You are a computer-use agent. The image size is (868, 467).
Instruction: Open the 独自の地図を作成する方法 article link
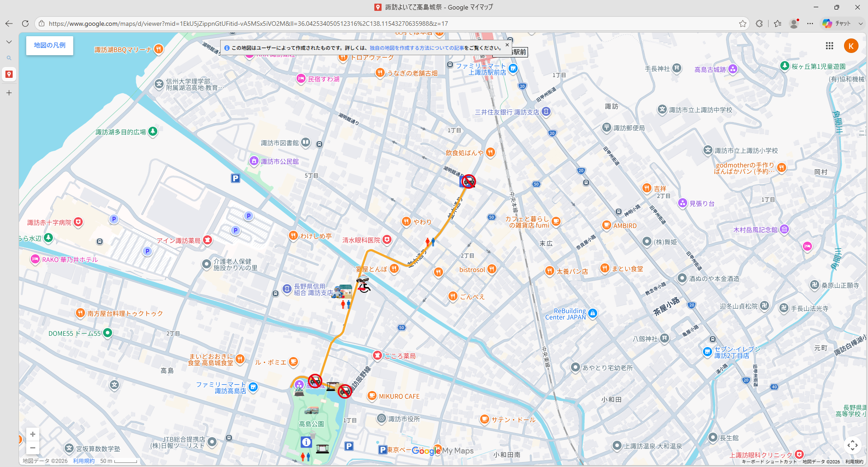click(416, 48)
